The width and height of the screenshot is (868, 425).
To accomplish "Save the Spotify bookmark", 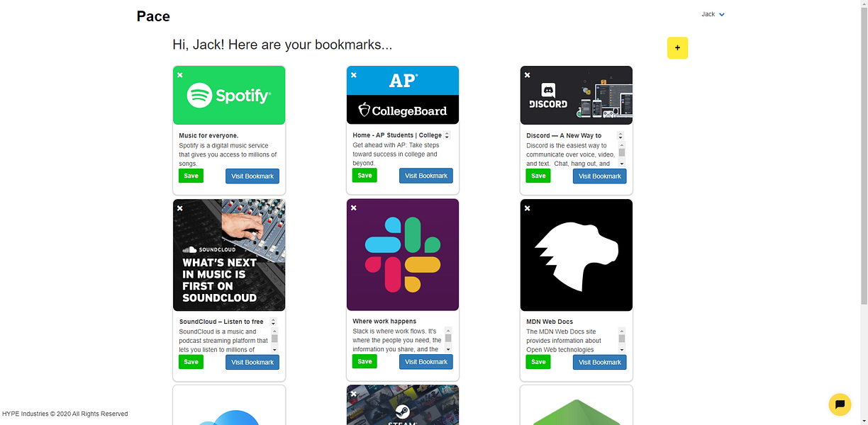I will click(191, 176).
